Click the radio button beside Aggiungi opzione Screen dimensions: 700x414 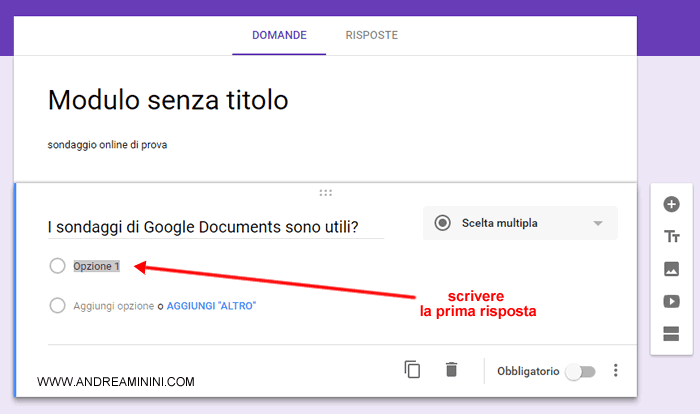(x=58, y=306)
